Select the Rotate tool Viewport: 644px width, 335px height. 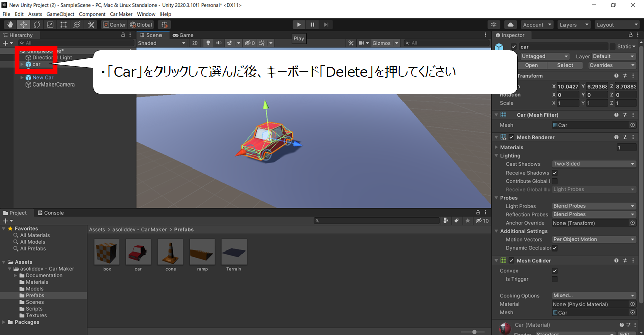click(x=37, y=25)
